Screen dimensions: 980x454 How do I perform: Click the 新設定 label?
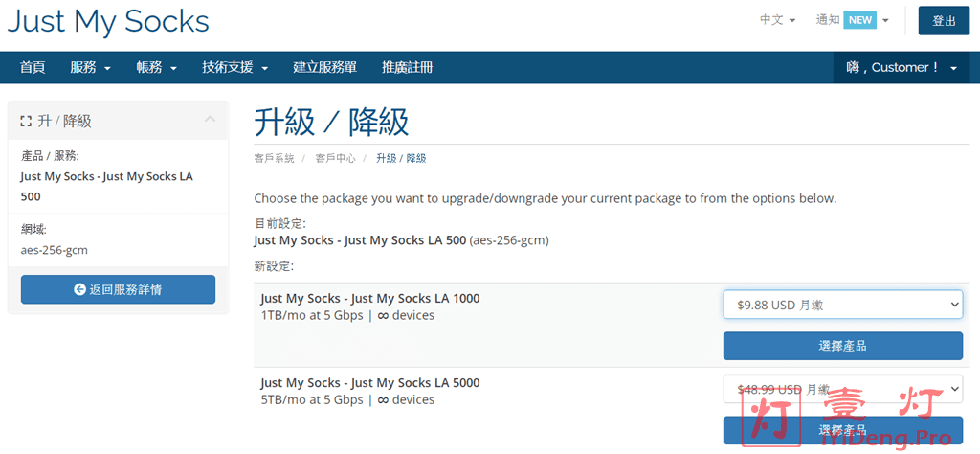(x=274, y=266)
